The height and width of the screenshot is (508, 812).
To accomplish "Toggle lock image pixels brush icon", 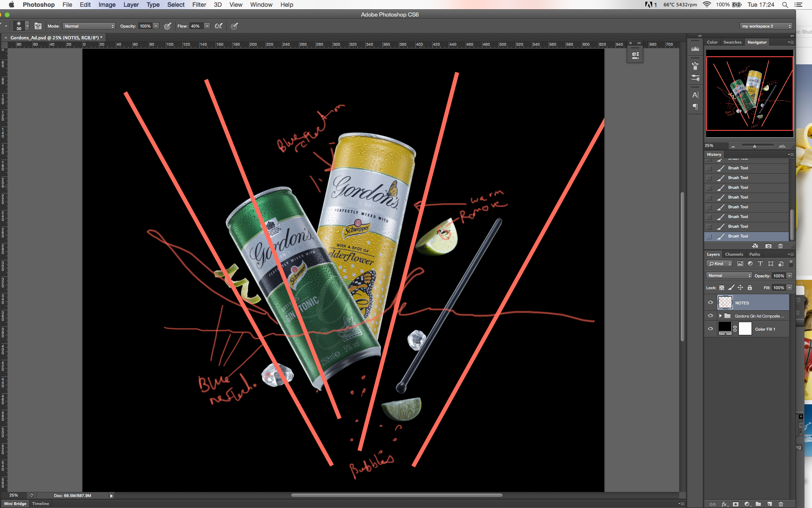I will coord(731,288).
